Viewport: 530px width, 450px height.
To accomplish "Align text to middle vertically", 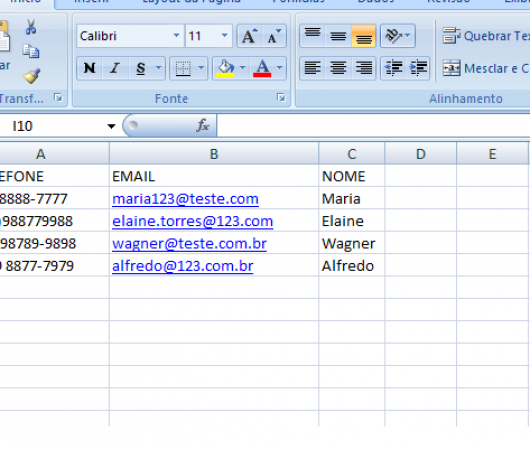I will pos(338,35).
